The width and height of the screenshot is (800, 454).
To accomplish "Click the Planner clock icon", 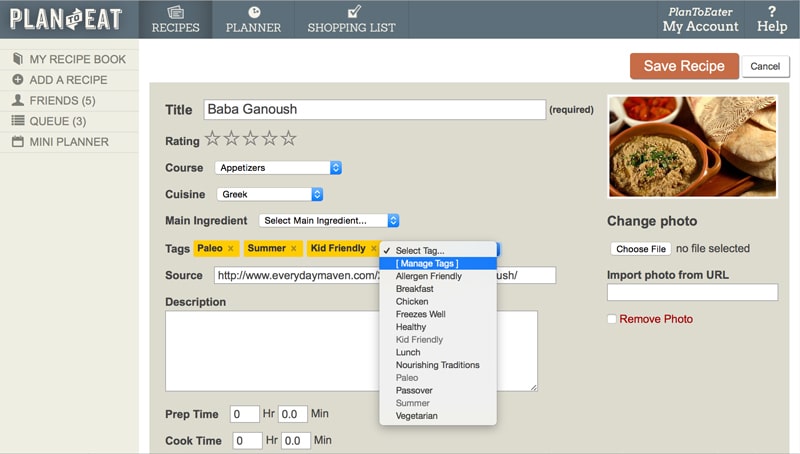I will [x=254, y=12].
